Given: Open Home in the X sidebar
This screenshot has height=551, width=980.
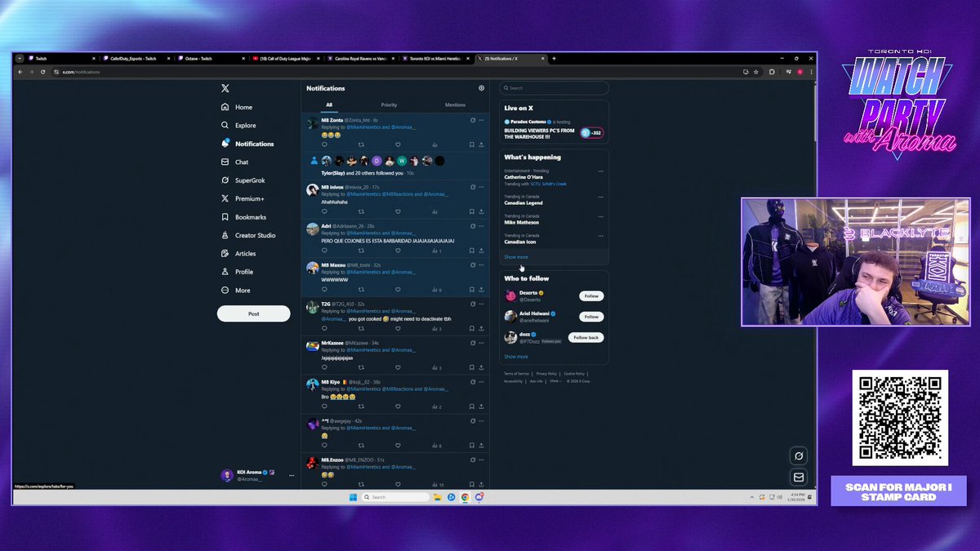Looking at the screenshot, I should [237, 107].
